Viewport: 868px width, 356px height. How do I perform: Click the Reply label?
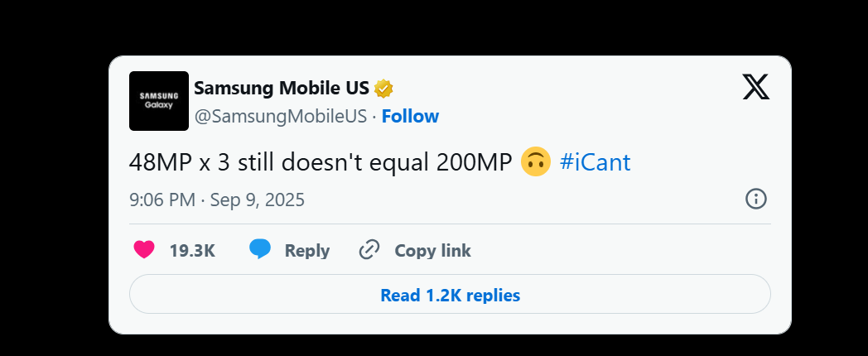[x=307, y=251]
